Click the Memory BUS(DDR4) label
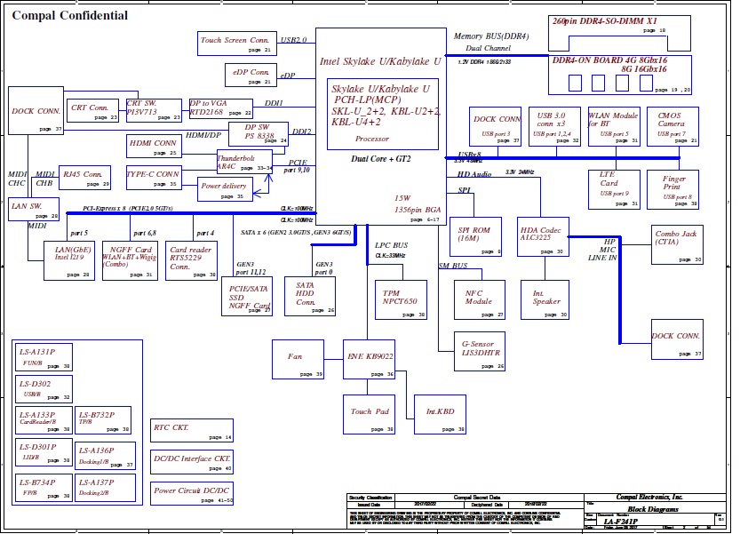This screenshot has width=756, height=534. (x=490, y=36)
